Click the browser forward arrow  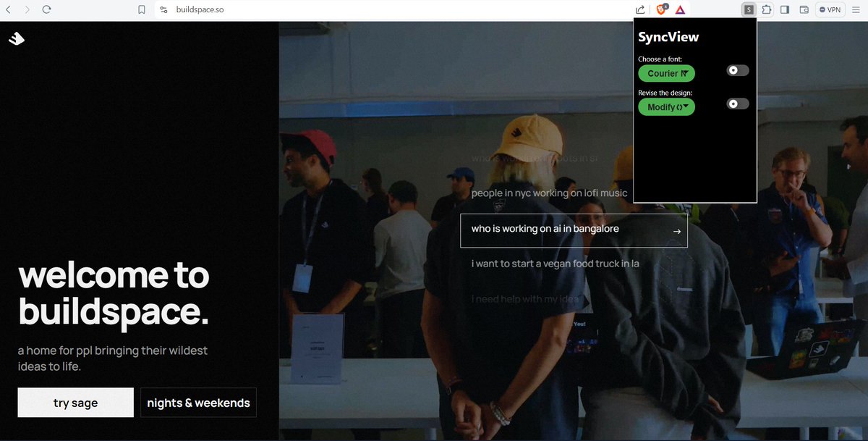[x=27, y=9]
